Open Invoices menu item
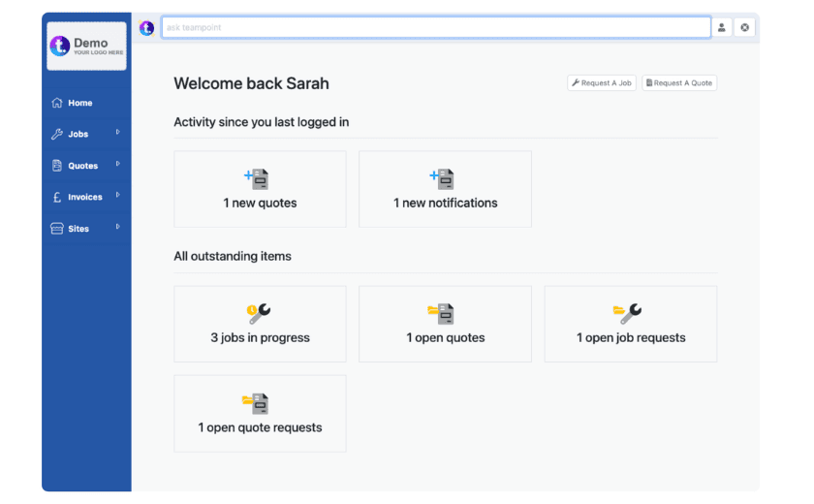 pos(86,198)
